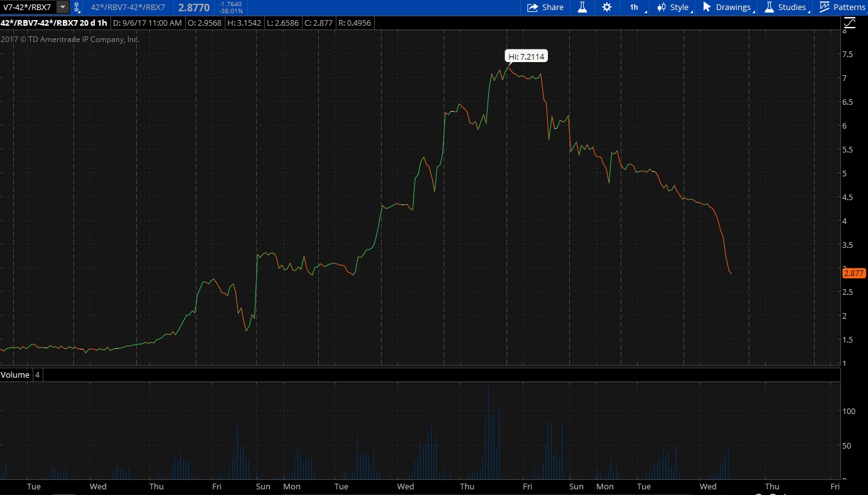
Task: Click the price axis scale curve icon
Action: [x=849, y=23]
